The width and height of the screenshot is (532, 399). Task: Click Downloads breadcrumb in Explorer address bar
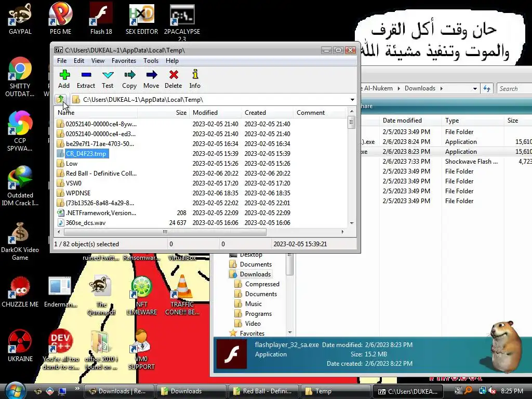point(420,88)
